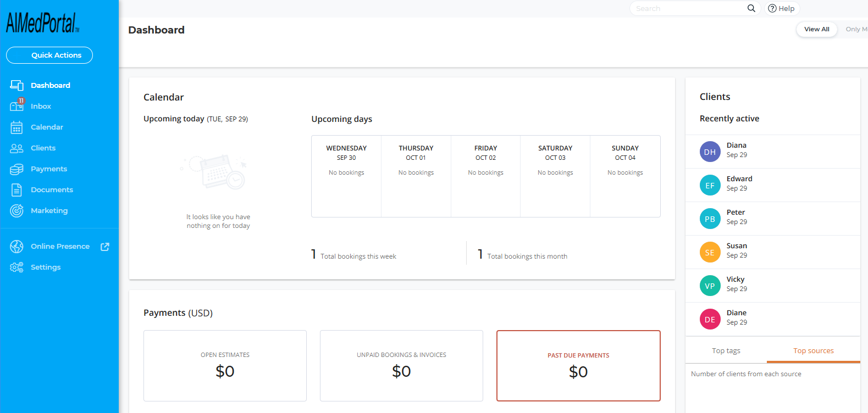Select the Sunday Oct 04 day column
This screenshot has height=413, width=868.
coord(625,176)
